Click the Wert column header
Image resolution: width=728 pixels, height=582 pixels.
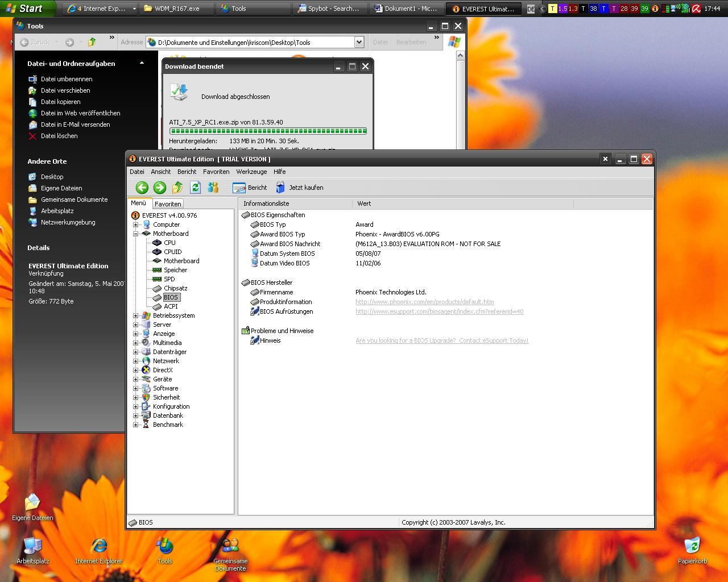[x=463, y=203]
